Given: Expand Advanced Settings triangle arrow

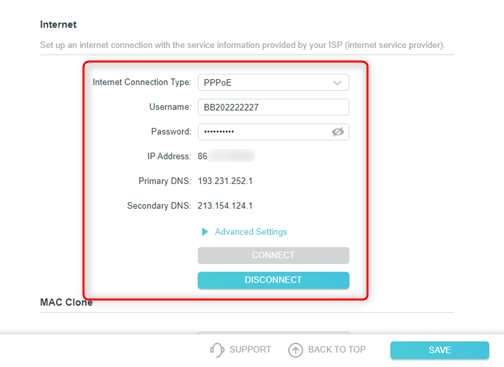Looking at the screenshot, I should point(205,232).
